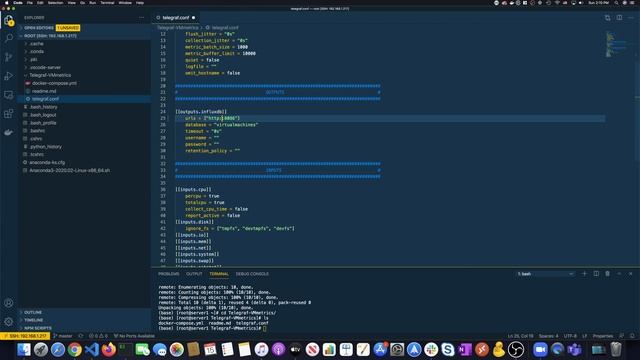Viewport: 640px width, 360px height.
Task: Open the Manage gear in activity bar
Action: tap(9, 322)
